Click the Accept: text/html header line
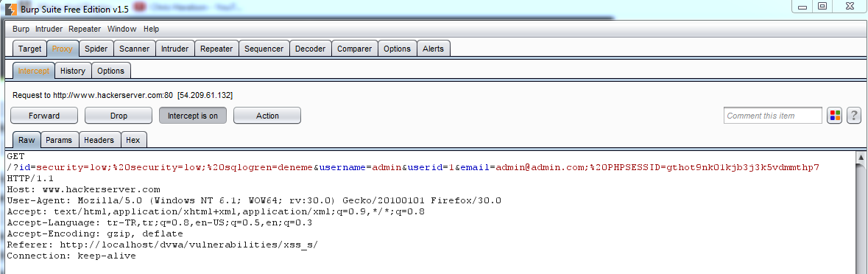Viewport: 868px width, 274px height. point(216,211)
